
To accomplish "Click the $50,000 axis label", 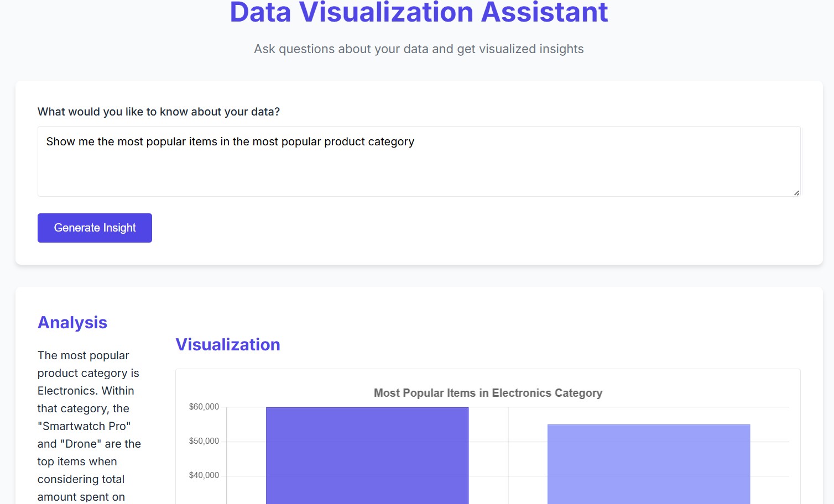I will [x=204, y=440].
